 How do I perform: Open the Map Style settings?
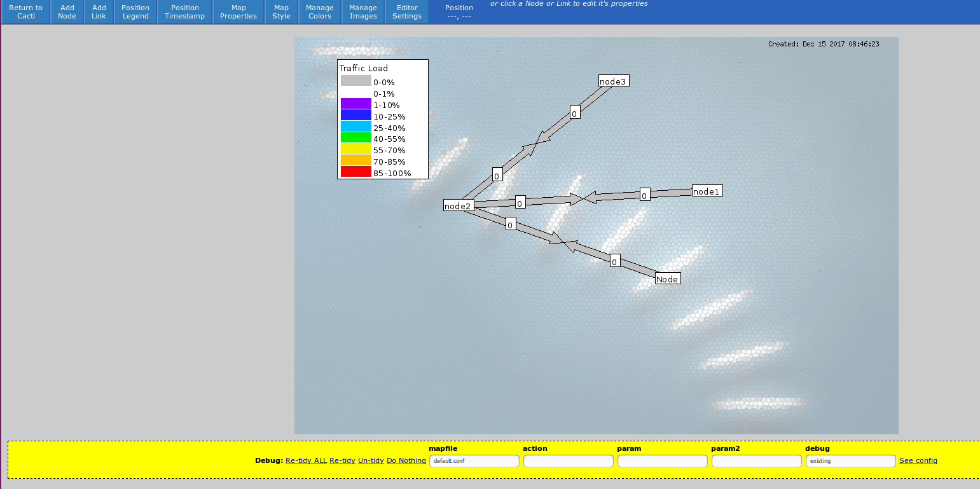[x=280, y=12]
